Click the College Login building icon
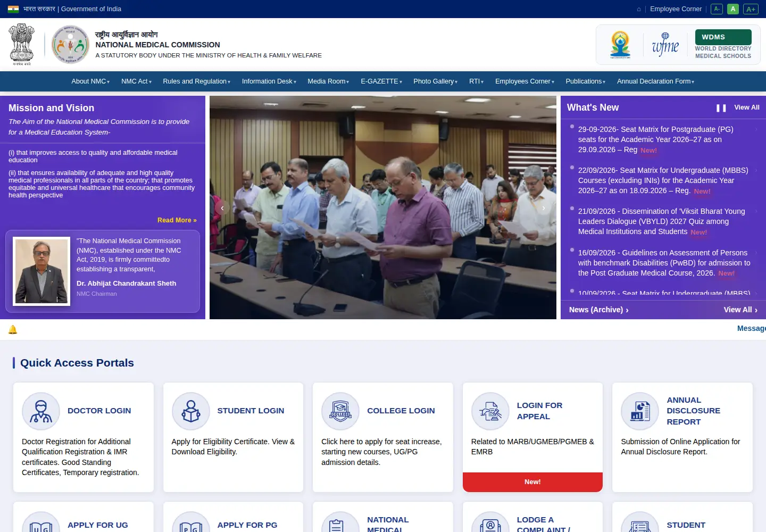 point(340,411)
